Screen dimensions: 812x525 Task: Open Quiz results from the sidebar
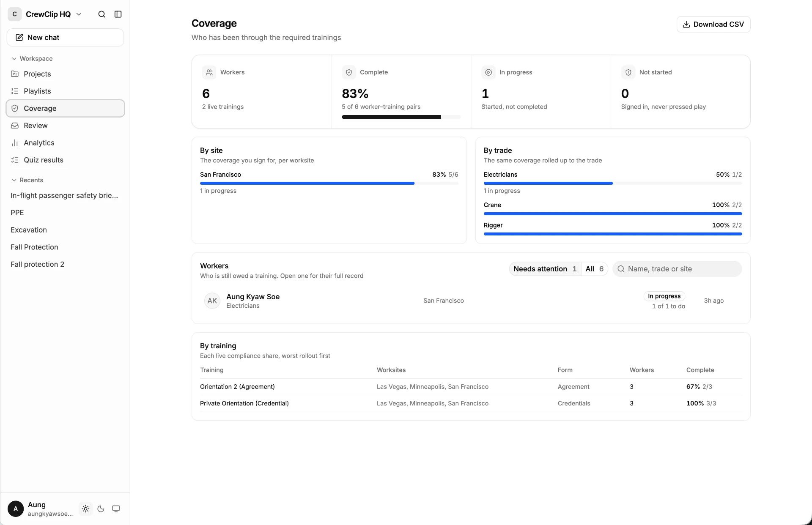66,160
